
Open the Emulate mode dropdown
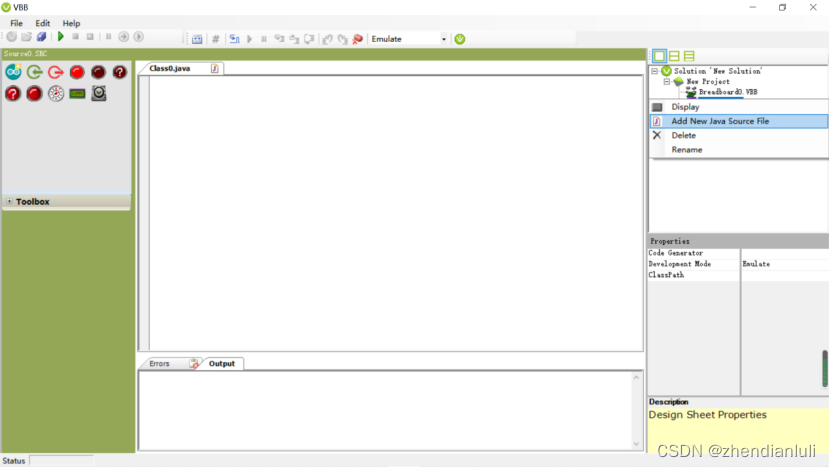444,39
